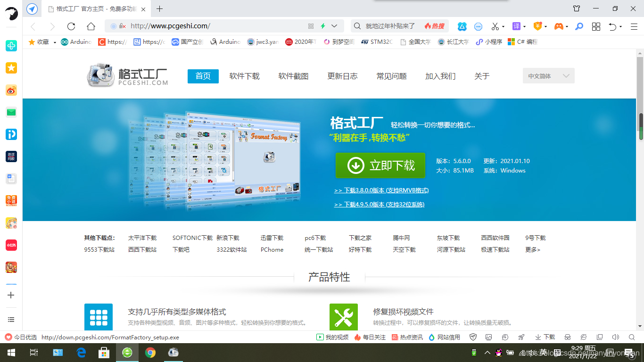Click the 下载4.9.5.0版本 32位 link
The height and width of the screenshot is (362, 644).
(379, 205)
